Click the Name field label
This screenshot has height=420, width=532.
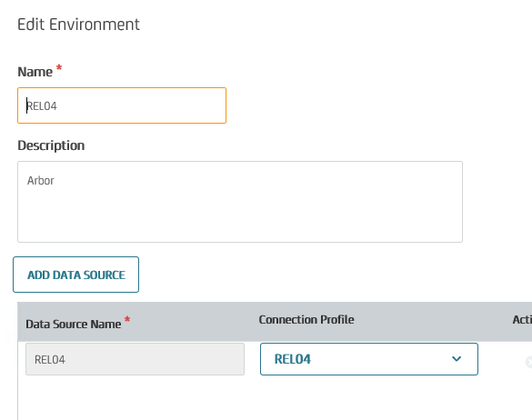pyautogui.click(x=35, y=72)
